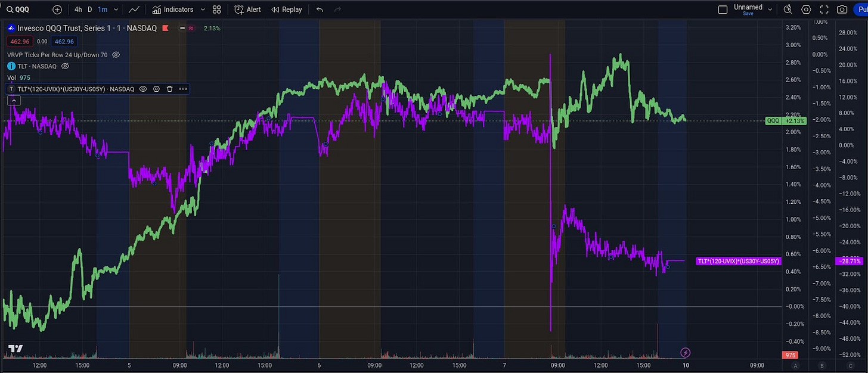Click the pink approximately-equal status icon

pyautogui.click(x=191, y=28)
